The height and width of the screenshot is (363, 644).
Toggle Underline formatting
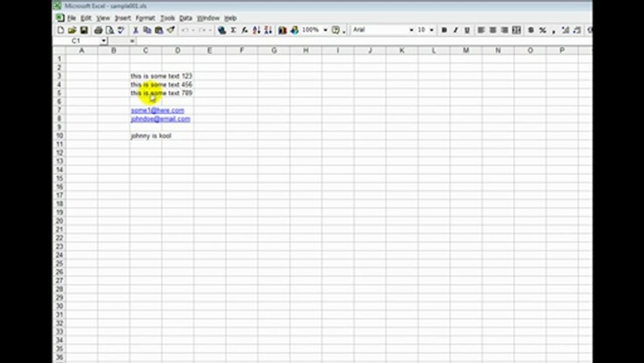click(467, 30)
